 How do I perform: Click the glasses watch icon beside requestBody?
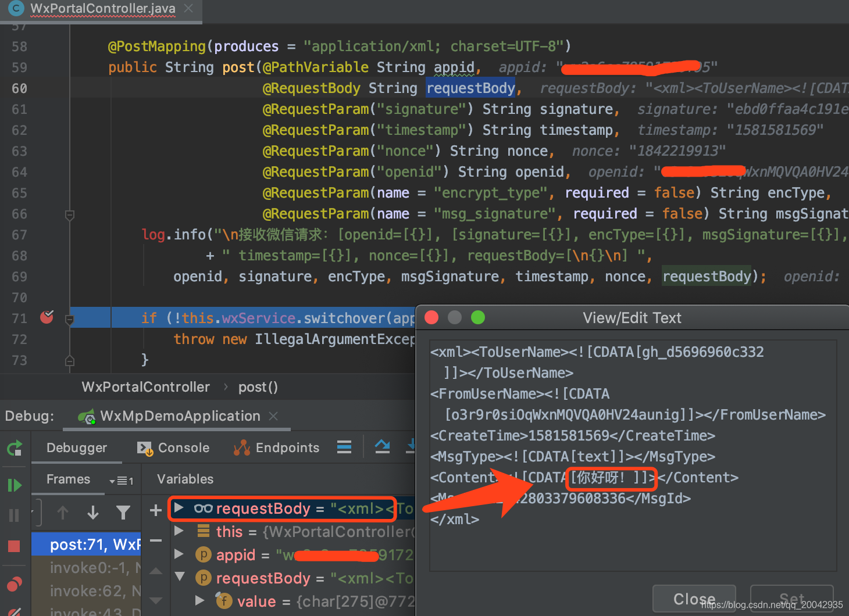pyautogui.click(x=203, y=508)
